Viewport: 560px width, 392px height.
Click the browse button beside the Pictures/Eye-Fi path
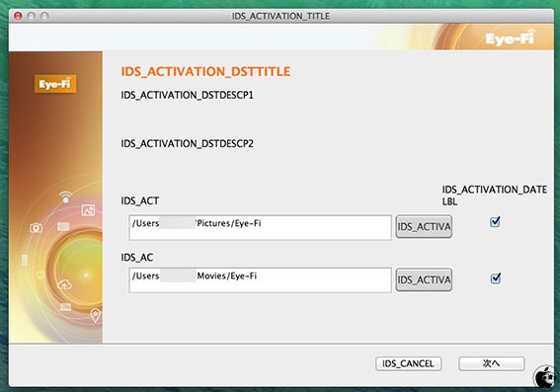(424, 226)
